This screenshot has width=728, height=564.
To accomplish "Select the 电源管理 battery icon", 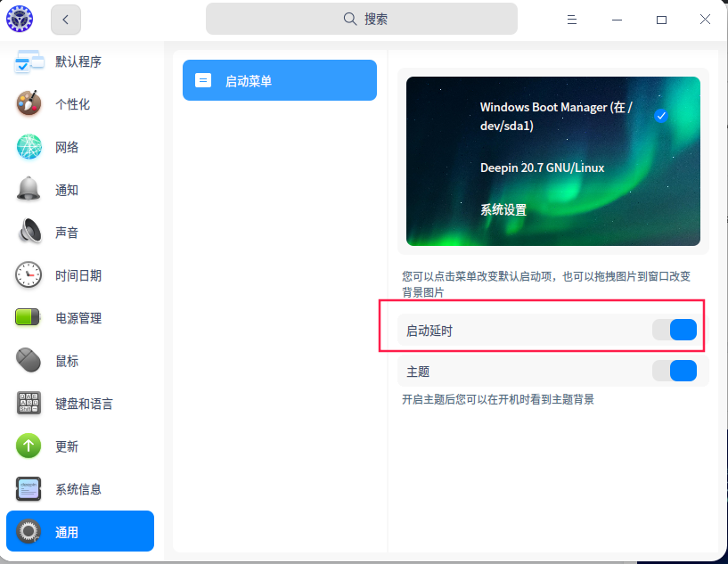I will (28, 317).
